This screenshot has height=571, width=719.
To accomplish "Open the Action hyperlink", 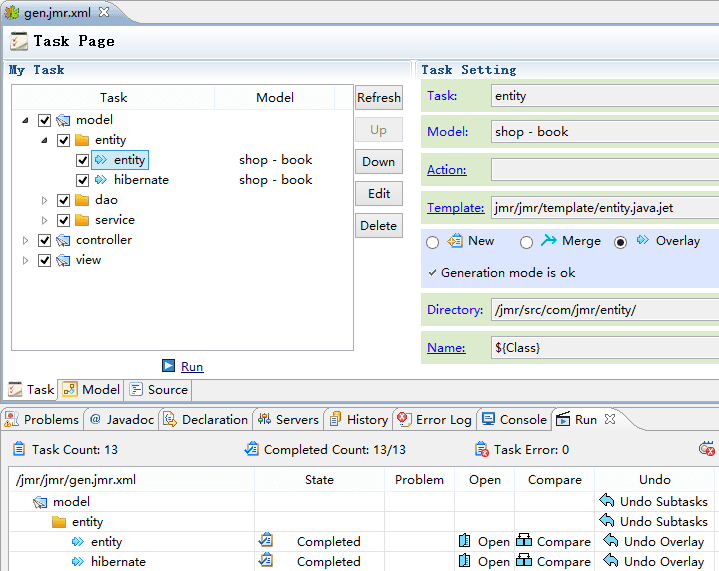I will pos(447,170).
